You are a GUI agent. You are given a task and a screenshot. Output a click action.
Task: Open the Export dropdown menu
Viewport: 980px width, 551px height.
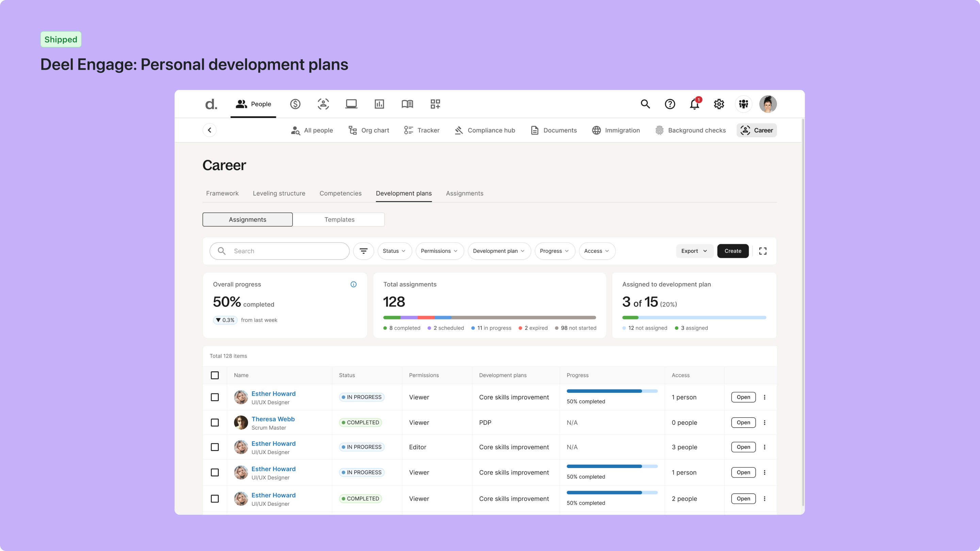[x=694, y=251]
